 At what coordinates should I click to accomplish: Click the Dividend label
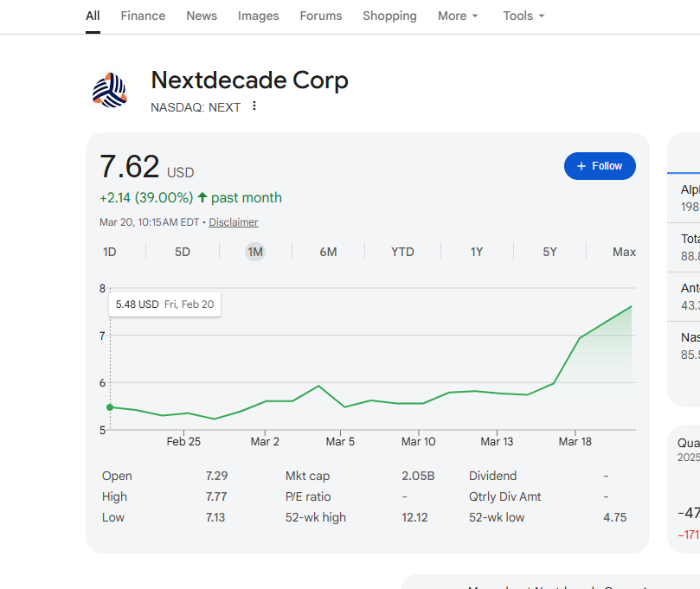click(x=493, y=476)
